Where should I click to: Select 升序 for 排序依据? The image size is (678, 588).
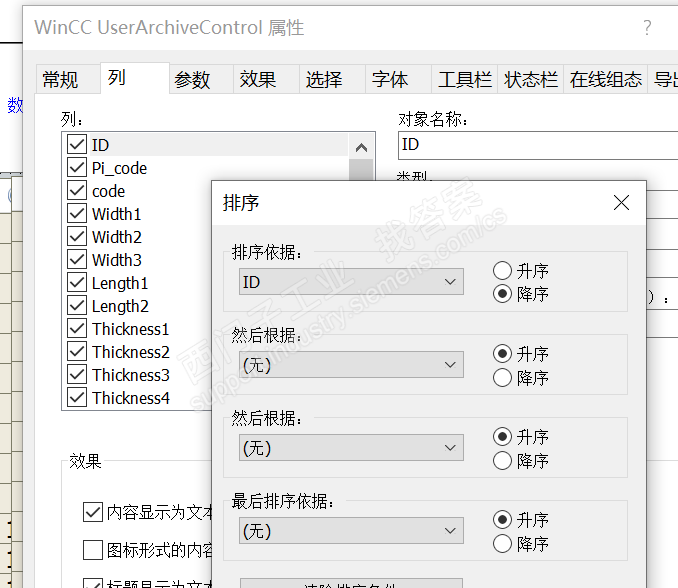pyautogui.click(x=502, y=271)
